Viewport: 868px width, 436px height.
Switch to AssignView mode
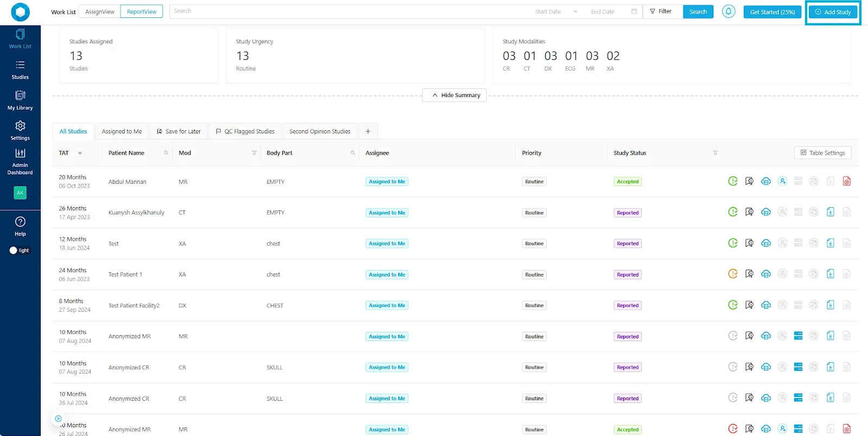pyautogui.click(x=100, y=11)
